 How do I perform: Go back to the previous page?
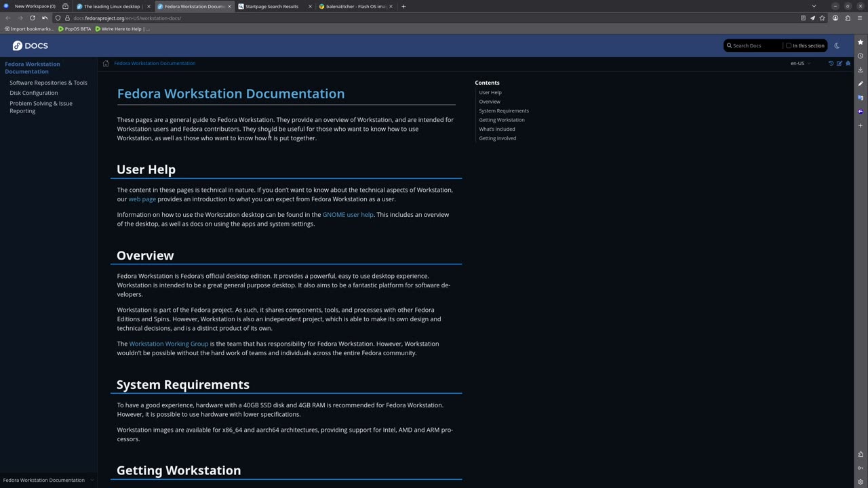pos(8,18)
